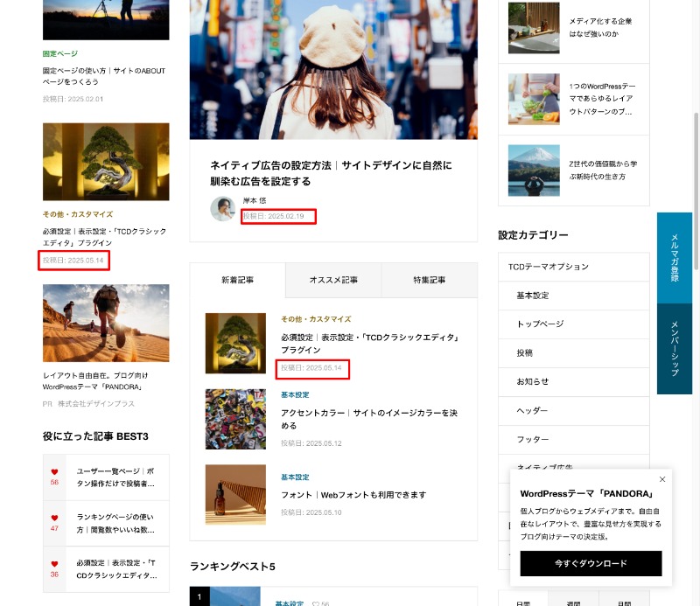
Task: Click the page's vertical scrollbar
Action: [x=696, y=192]
